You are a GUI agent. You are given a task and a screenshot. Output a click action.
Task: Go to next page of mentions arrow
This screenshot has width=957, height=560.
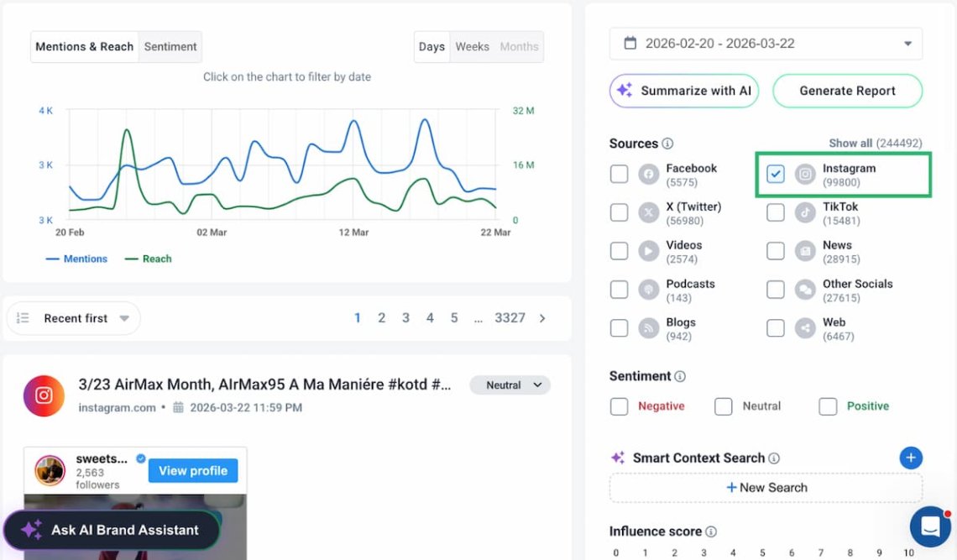pyautogui.click(x=542, y=318)
